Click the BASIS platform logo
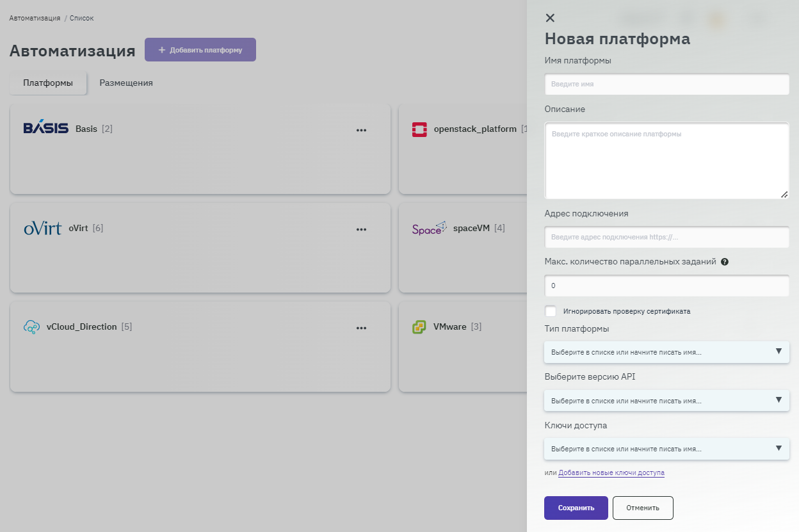The image size is (799, 532). coord(45,129)
